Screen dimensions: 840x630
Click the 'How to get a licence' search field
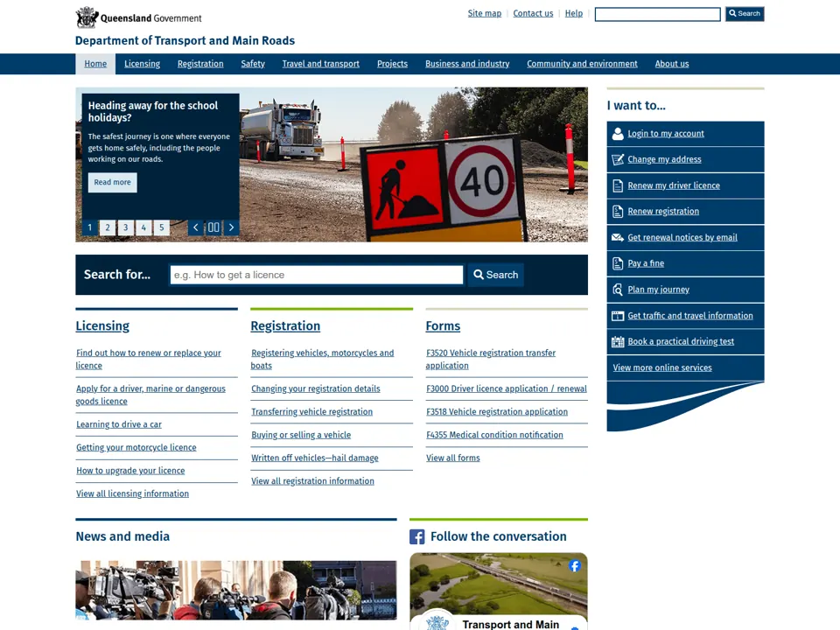click(317, 275)
